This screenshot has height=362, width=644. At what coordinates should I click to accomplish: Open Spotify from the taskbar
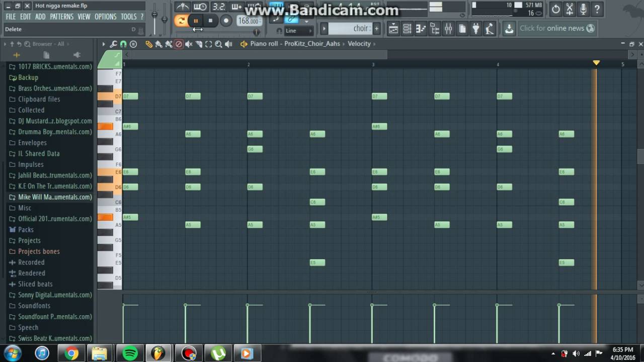[x=130, y=353]
